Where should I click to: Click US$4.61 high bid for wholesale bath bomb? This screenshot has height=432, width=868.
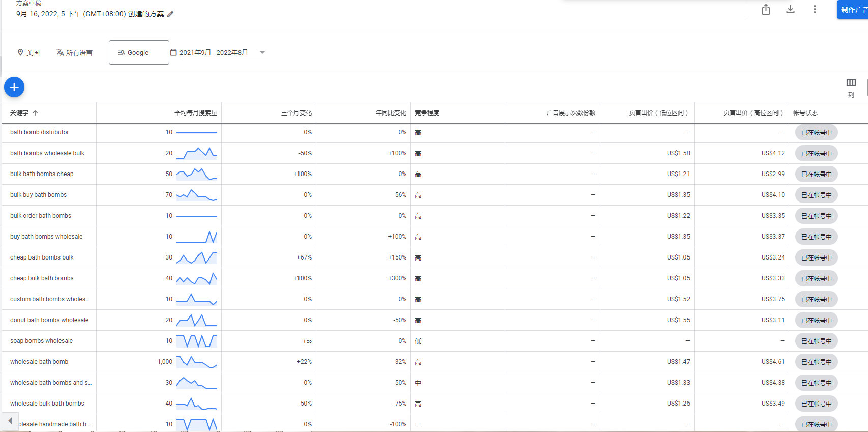773,362
